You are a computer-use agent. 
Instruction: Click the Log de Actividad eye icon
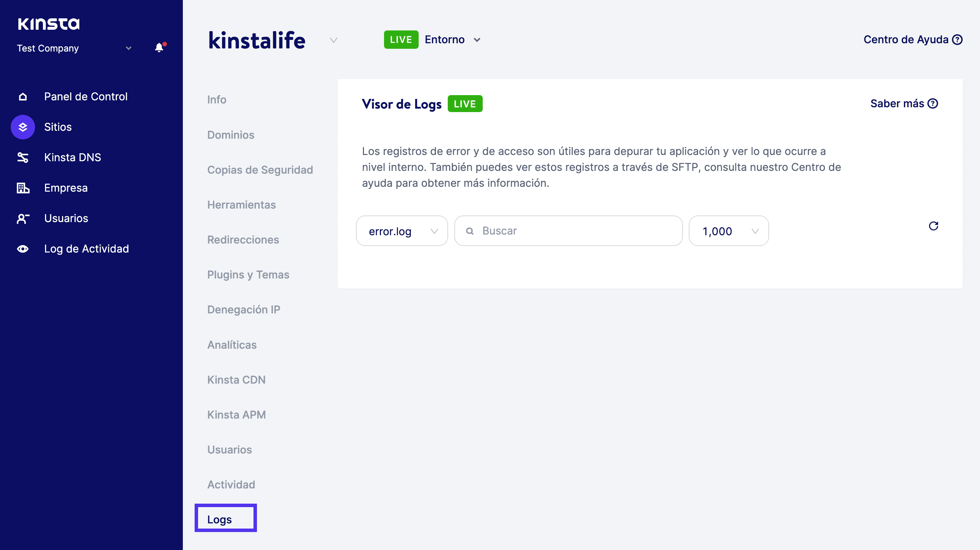click(x=23, y=249)
